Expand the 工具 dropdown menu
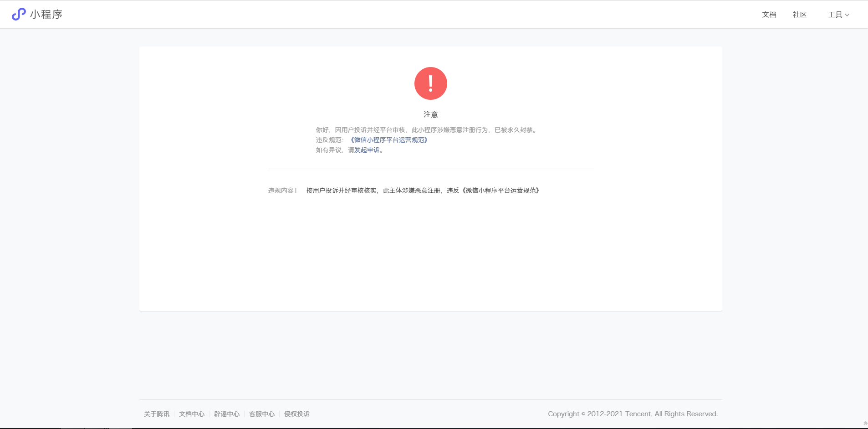 838,15
